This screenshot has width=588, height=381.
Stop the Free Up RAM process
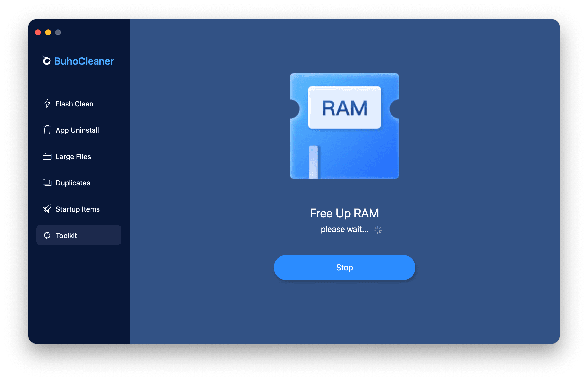click(x=344, y=267)
